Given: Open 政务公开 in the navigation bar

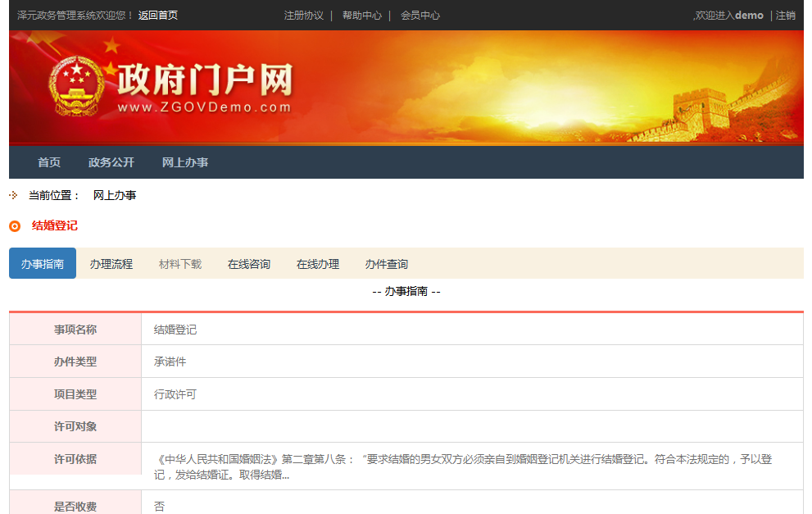Looking at the screenshot, I should click(111, 162).
